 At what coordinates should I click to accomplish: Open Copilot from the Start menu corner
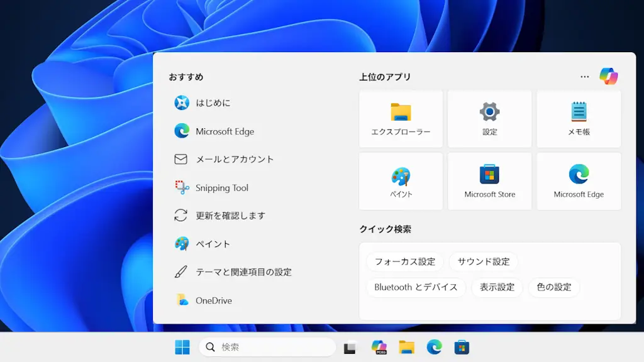point(608,76)
